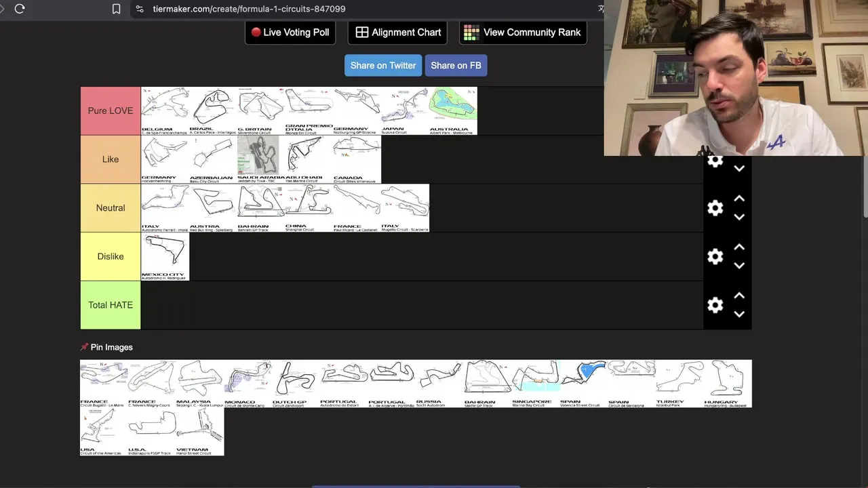868x488 pixels.
Task: Pick the Monaco Monte-Carlo circuit image
Action: (x=248, y=384)
